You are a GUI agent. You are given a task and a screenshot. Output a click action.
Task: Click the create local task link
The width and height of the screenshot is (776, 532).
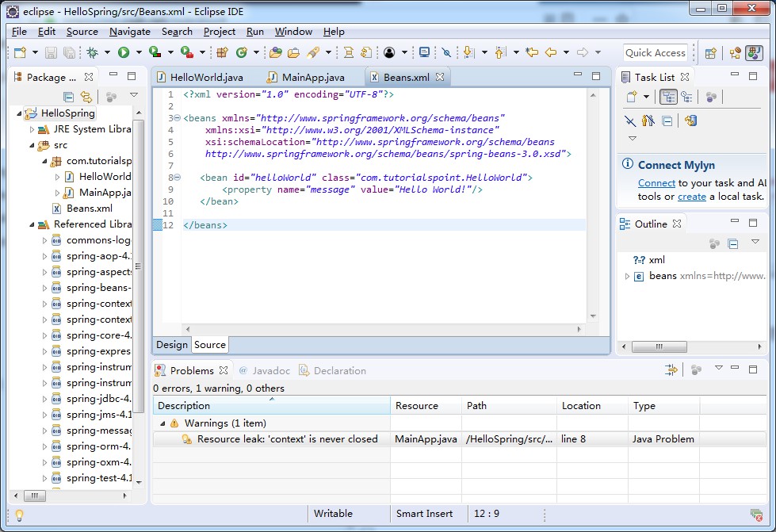coord(691,197)
